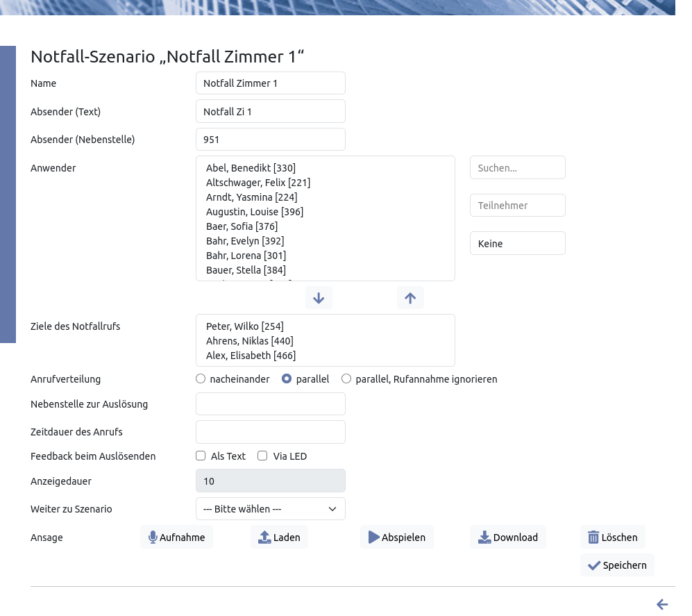Select 'Augustin, Louise [396]' in user list

(x=255, y=212)
